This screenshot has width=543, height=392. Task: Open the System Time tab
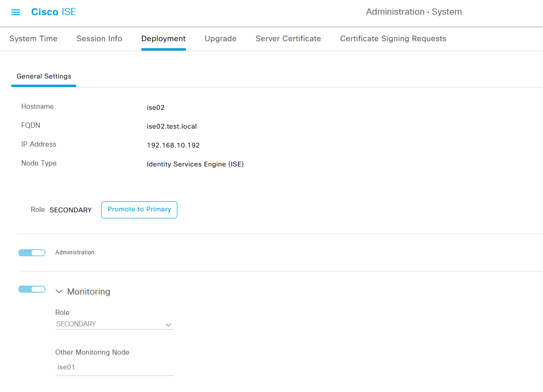click(33, 38)
